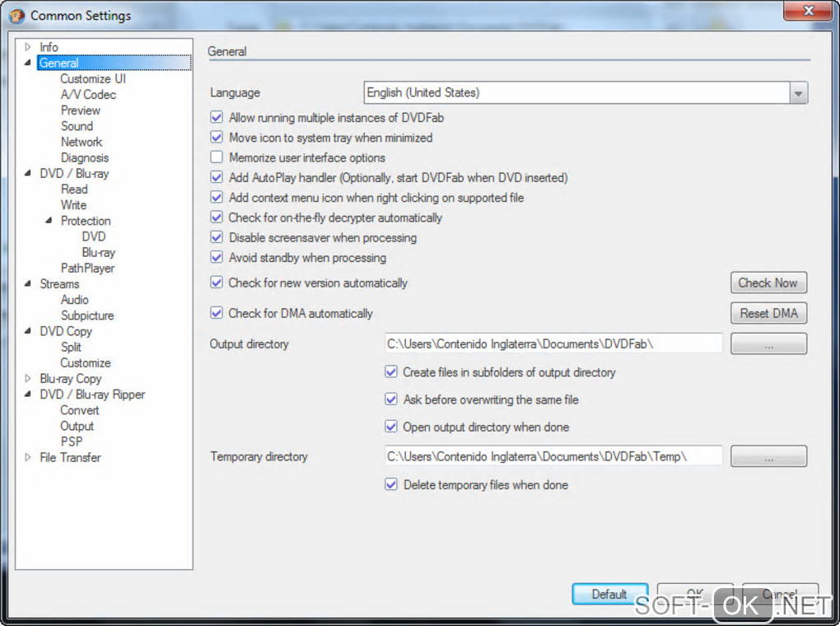Screen dimensions: 840x626
Task: Browse for the Output directory
Action: (x=768, y=343)
